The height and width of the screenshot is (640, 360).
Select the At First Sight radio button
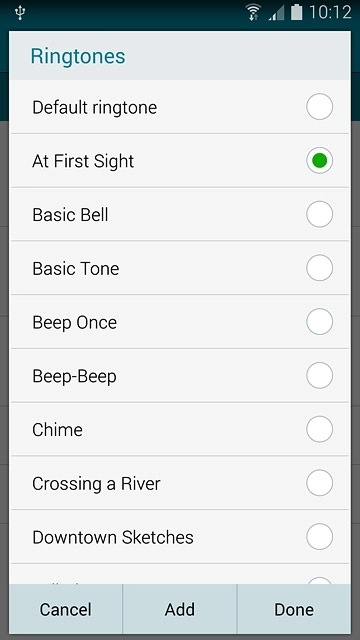pyautogui.click(x=319, y=160)
